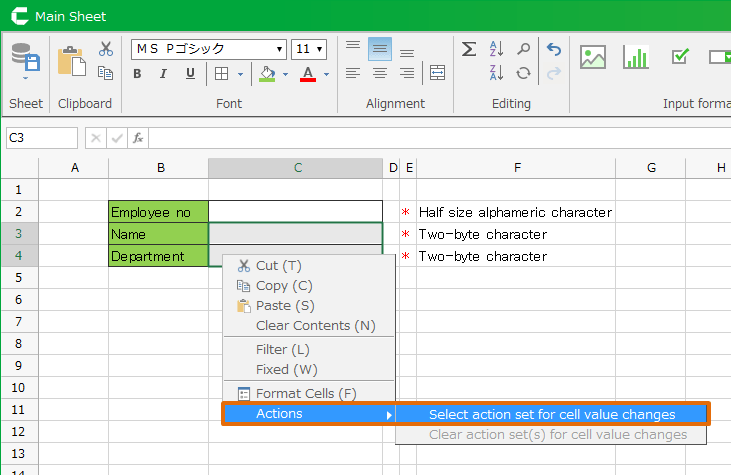This screenshot has width=731, height=475.
Task: Click the formula bar input field
Action: coord(440,138)
